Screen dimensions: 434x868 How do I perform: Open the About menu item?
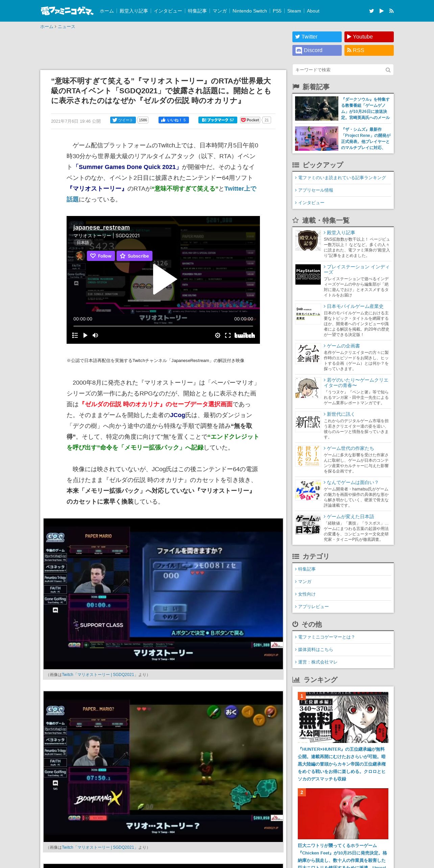point(313,11)
